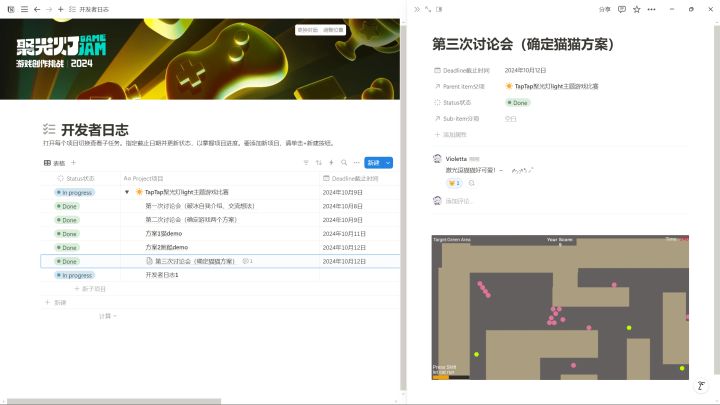Collapse the TapTap聚光灯 parent row triangle
This screenshot has height=405, width=720.
point(127,192)
